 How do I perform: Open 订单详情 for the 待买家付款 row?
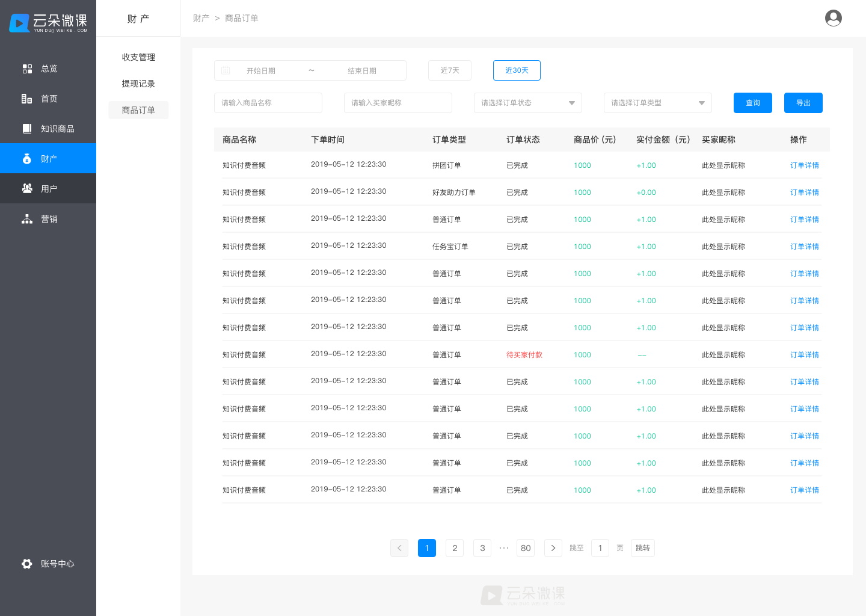click(x=805, y=355)
